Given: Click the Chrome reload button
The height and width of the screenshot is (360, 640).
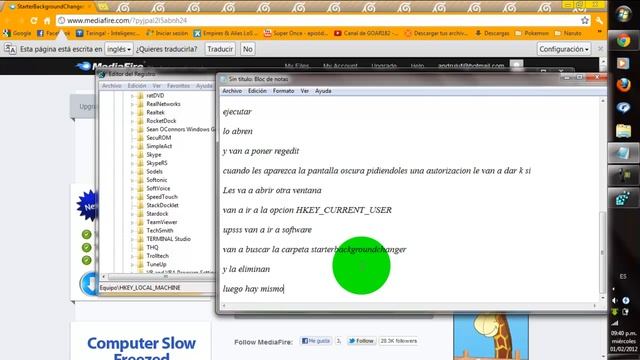Looking at the screenshot, I should tap(34, 20).
